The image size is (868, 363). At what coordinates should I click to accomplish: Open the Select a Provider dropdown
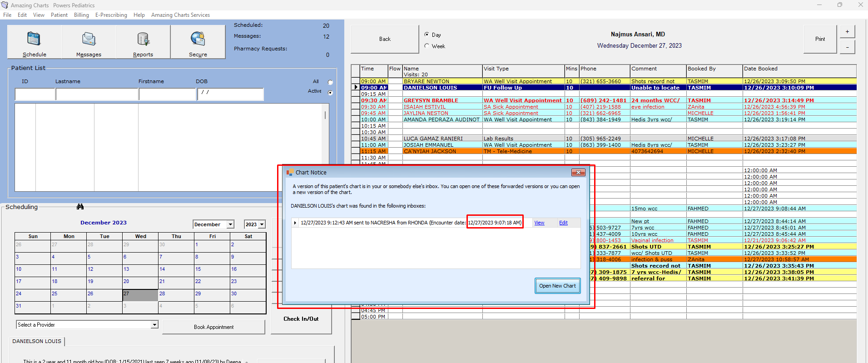[x=154, y=325]
